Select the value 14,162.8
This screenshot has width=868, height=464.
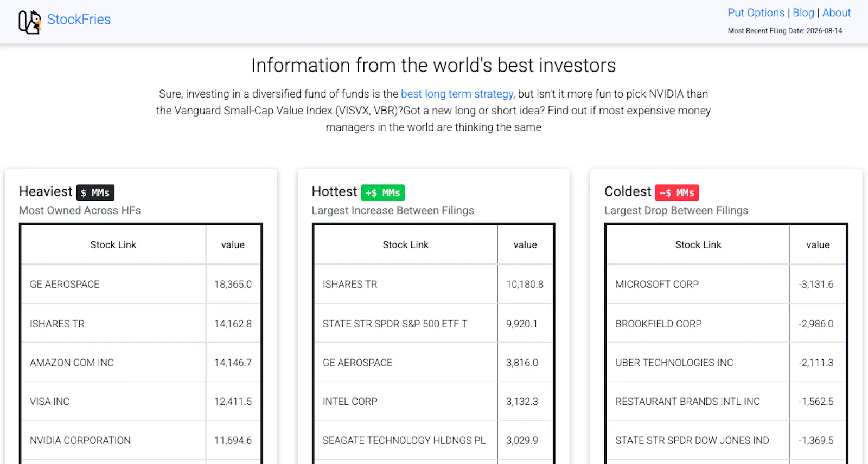[x=233, y=324]
